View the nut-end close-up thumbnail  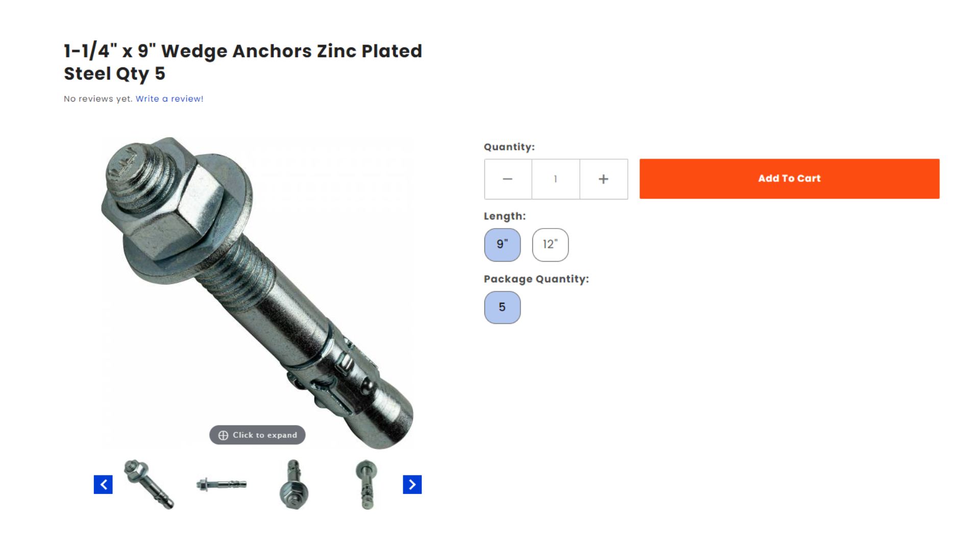coord(293,485)
